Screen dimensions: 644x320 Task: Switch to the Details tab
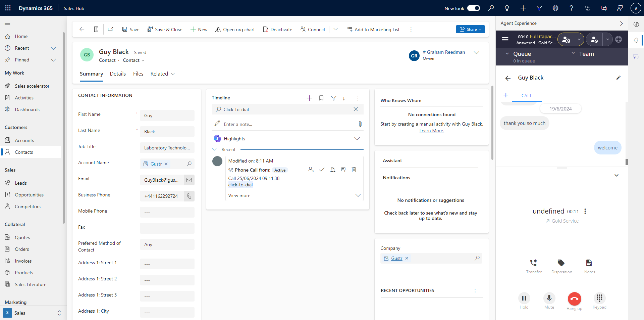(118, 74)
